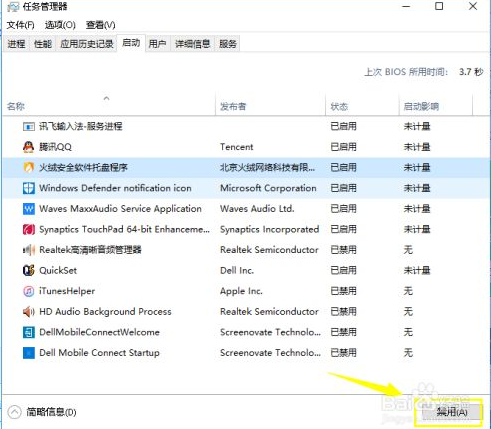Click the Realtek高清晰音频管理器 icon

(29, 250)
